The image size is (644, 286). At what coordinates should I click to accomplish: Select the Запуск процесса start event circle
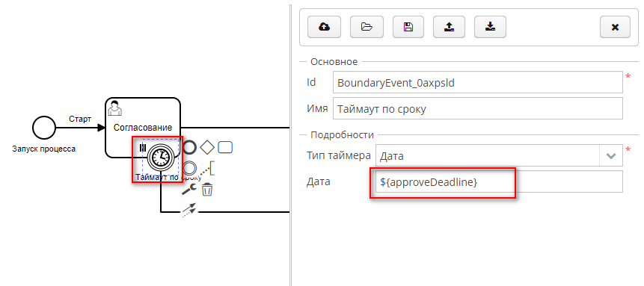click(44, 128)
